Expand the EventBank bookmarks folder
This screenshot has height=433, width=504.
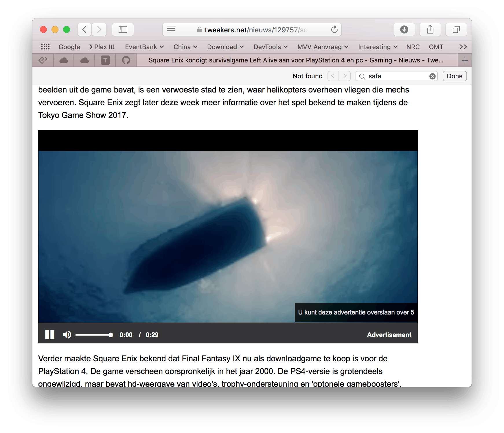(x=144, y=47)
